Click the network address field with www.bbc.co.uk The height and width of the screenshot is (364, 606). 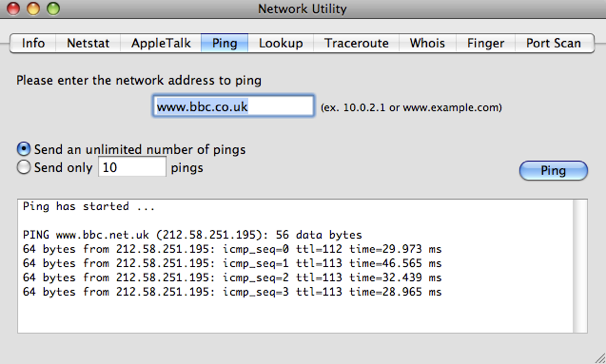point(233,106)
